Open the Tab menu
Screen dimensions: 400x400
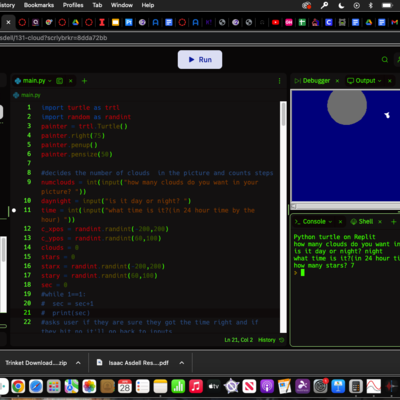[x=97, y=5]
